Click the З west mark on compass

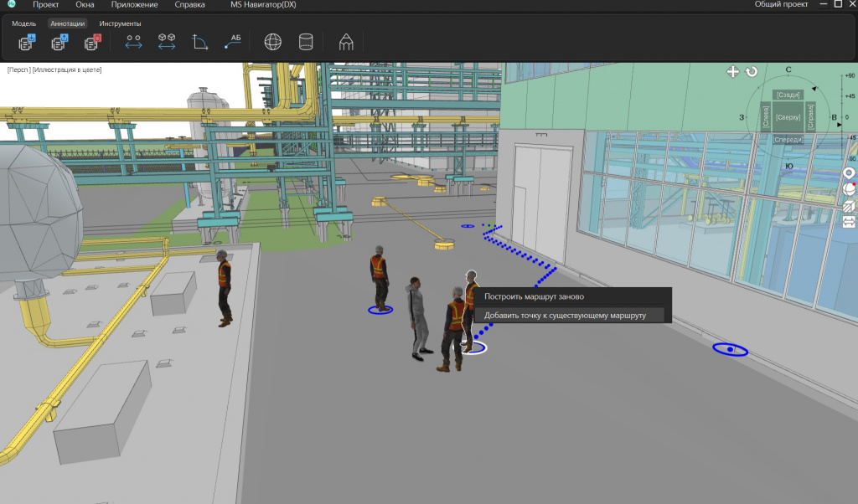click(x=742, y=117)
